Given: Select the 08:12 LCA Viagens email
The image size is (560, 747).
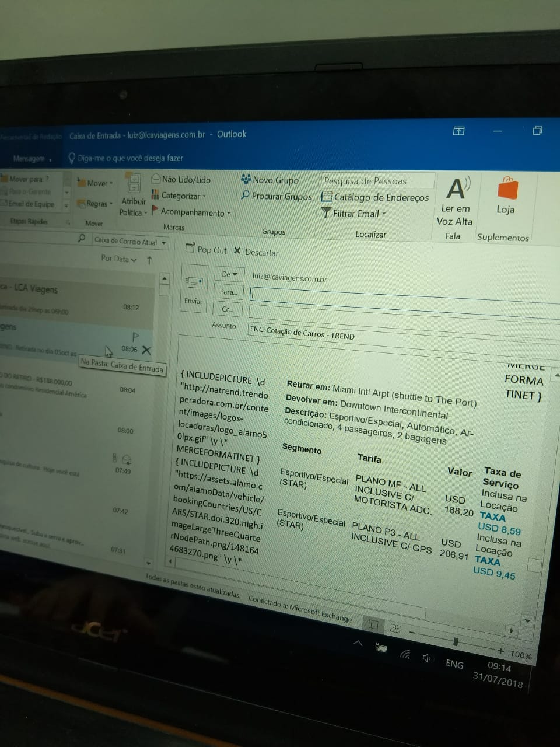Looking at the screenshot, I should (x=76, y=298).
